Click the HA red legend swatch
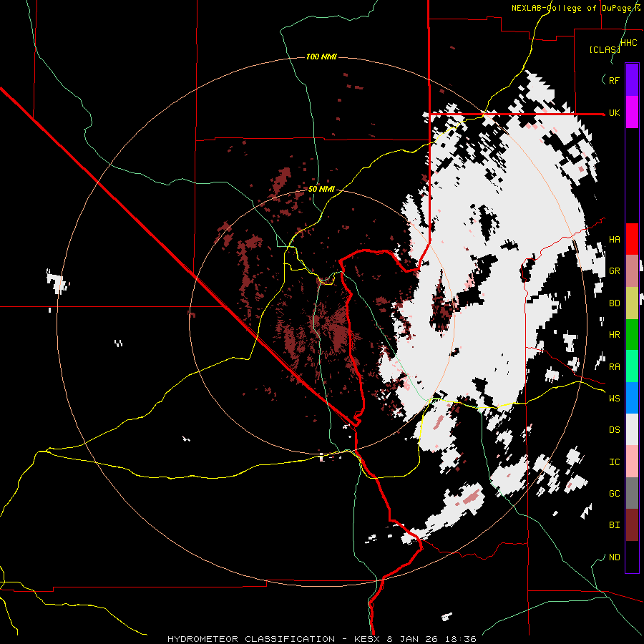Viewport: 644px width, 644px height. (632, 239)
